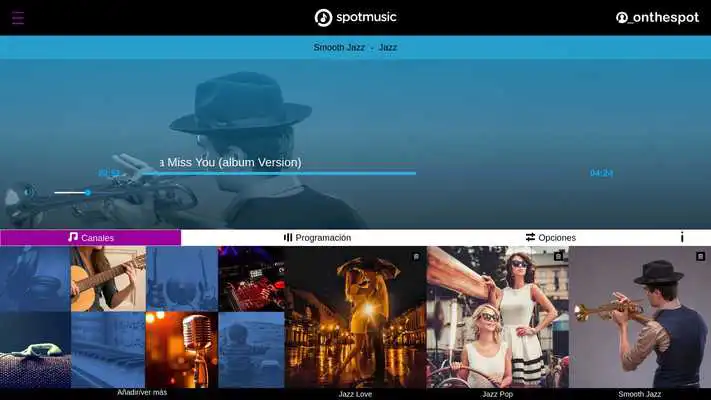Click the Smooth Jazz caption below thumbnail
The image size is (711, 400).
pyautogui.click(x=639, y=394)
